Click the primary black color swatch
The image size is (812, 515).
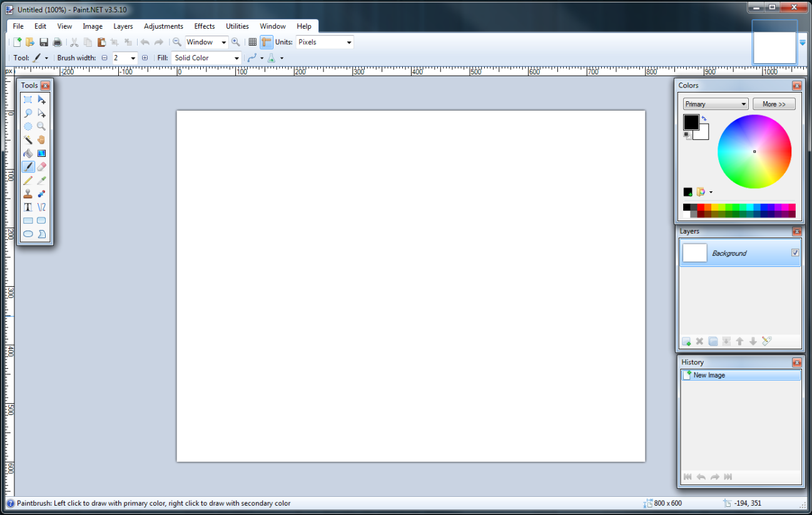coord(691,121)
